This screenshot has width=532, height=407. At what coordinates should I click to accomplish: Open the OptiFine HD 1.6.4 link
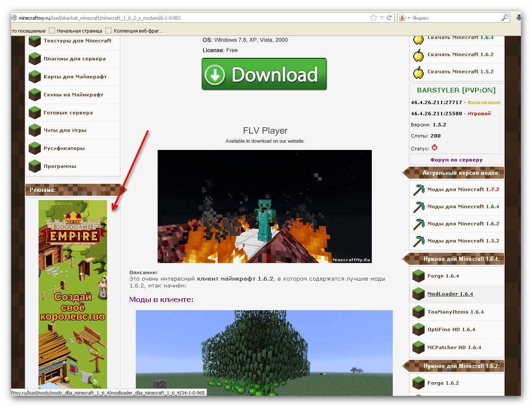click(x=451, y=329)
